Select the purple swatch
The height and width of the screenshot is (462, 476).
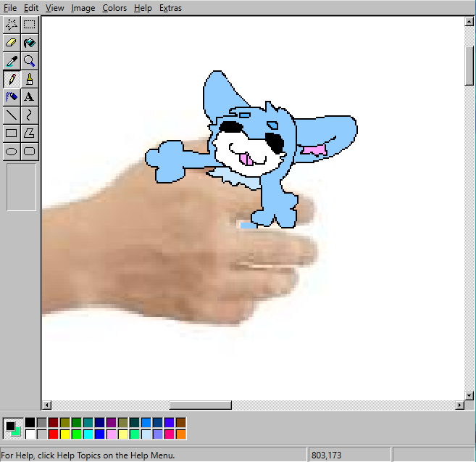(x=112, y=423)
